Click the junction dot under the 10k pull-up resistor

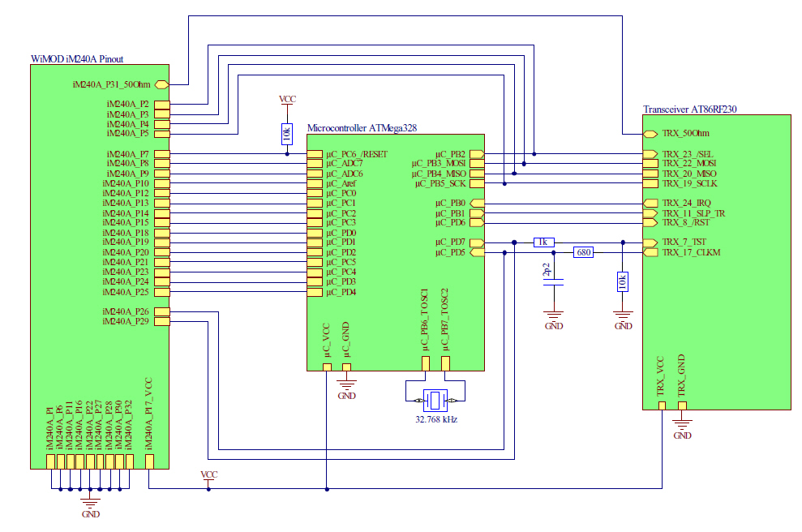pos(287,154)
